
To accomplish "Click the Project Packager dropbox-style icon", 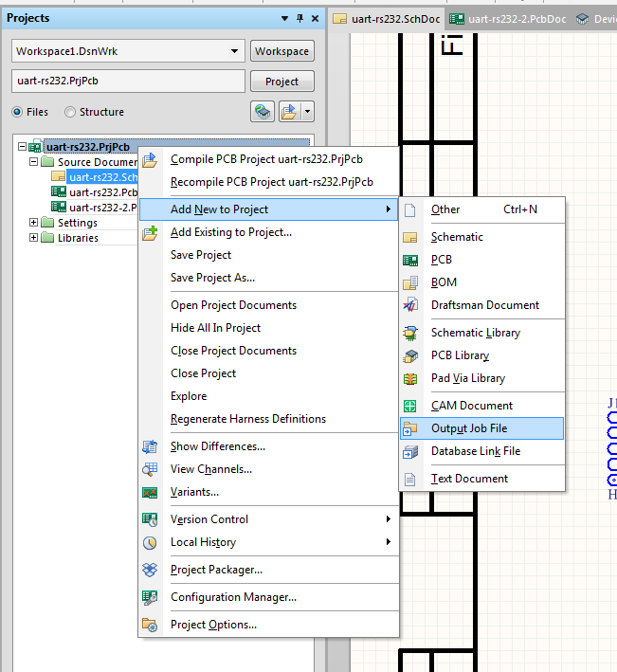I will tap(150, 570).
